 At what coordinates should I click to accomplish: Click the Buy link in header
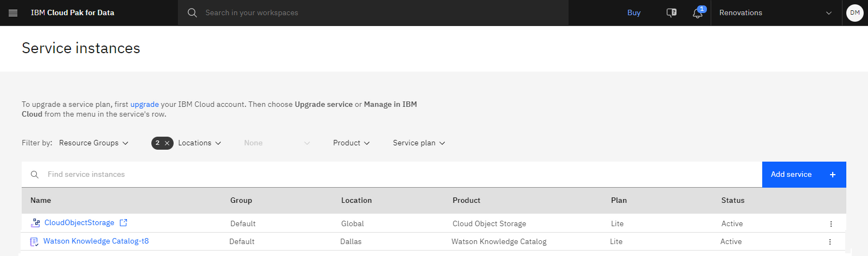point(634,12)
